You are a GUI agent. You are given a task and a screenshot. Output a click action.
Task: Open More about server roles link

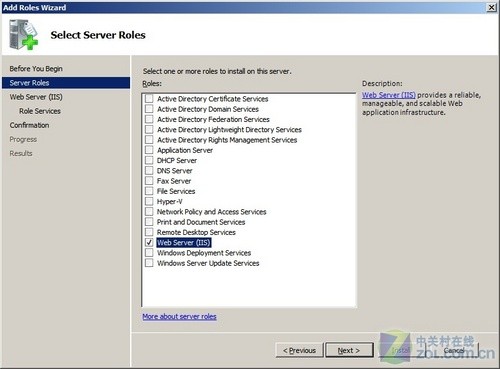point(179,316)
